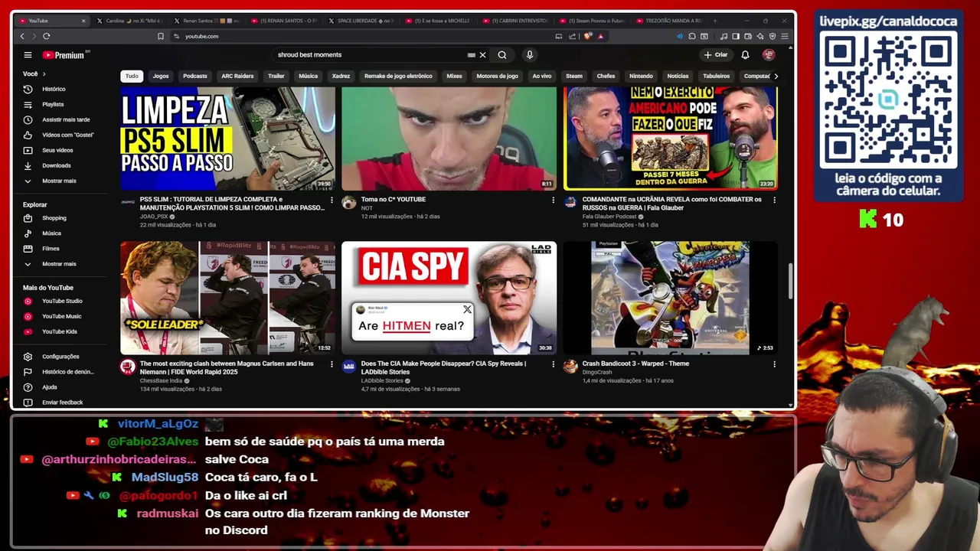Image resolution: width=980 pixels, height=551 pixels.
Task: Click the search magnifier button
Action: click(502, 55)
